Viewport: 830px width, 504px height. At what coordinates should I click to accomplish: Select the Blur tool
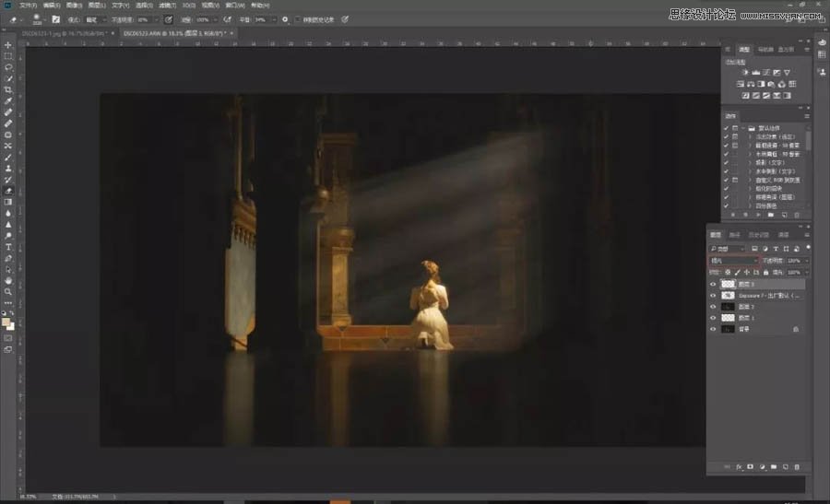click(x=8, y=213)
